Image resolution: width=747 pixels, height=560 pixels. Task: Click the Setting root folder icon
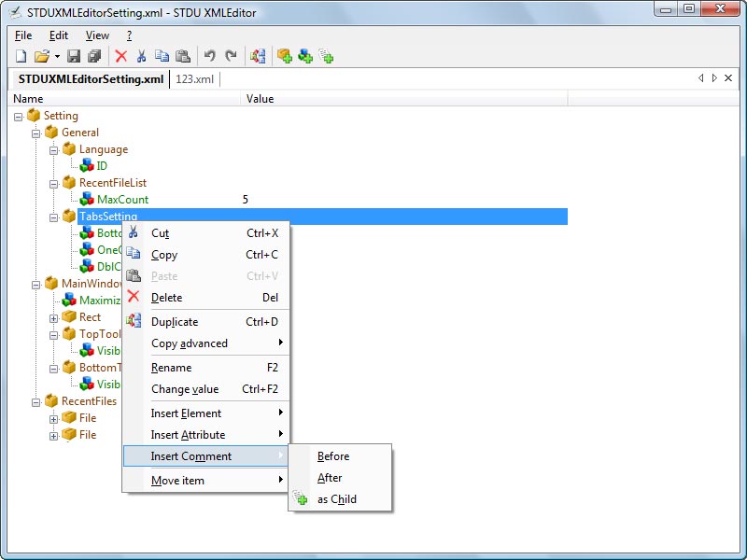click(x=34, y=115)
